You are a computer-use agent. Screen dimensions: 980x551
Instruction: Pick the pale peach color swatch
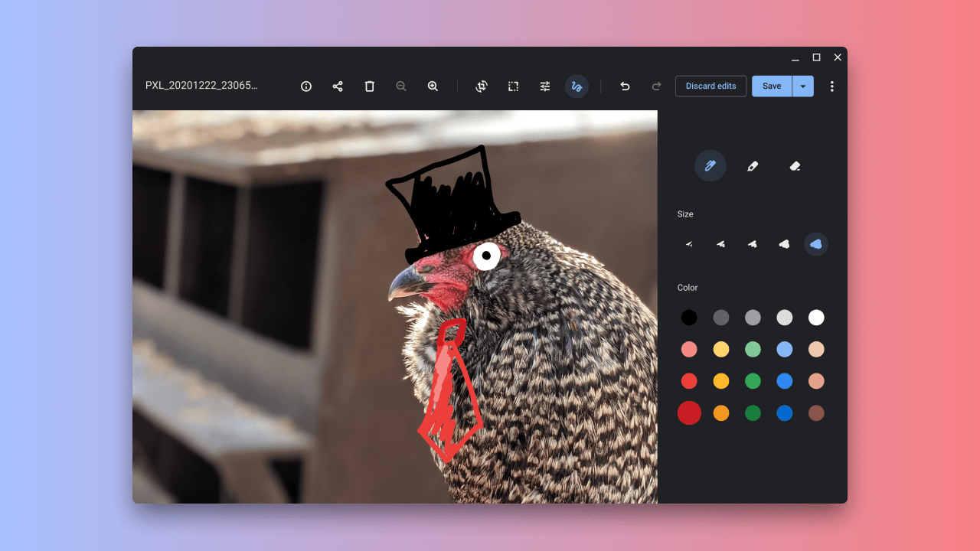[x=816, y=350]
